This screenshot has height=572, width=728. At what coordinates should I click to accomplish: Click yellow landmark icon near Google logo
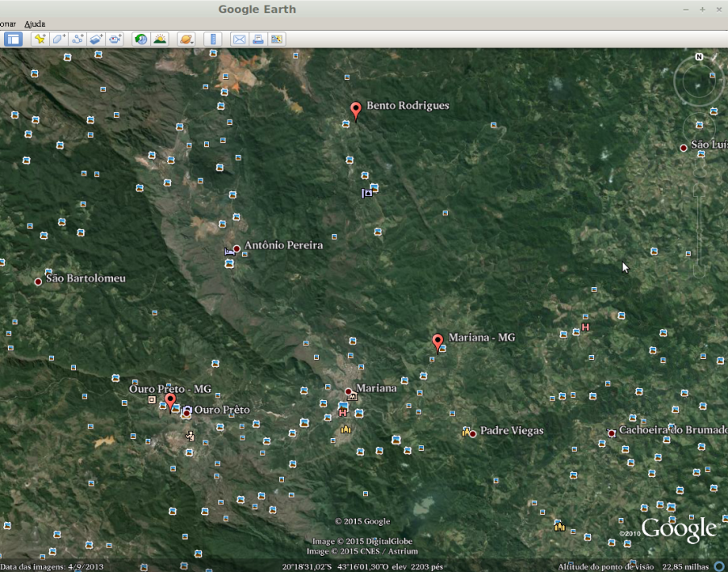(x=559, y=526)
